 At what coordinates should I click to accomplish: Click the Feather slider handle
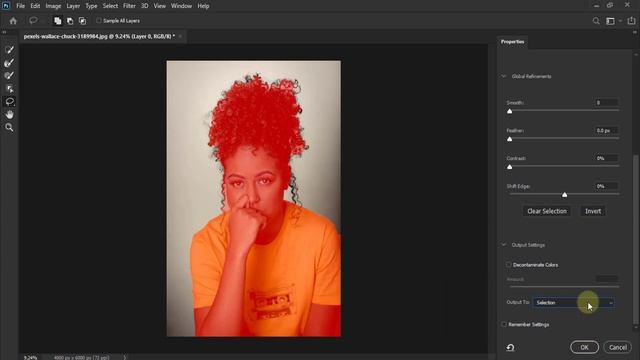click(509, 139)
